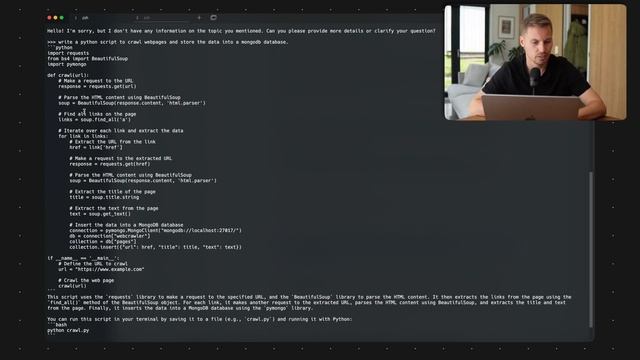Click the line 'import pymongo'
The width and height of the screenshot is (640, 360).
coord(67,64)
